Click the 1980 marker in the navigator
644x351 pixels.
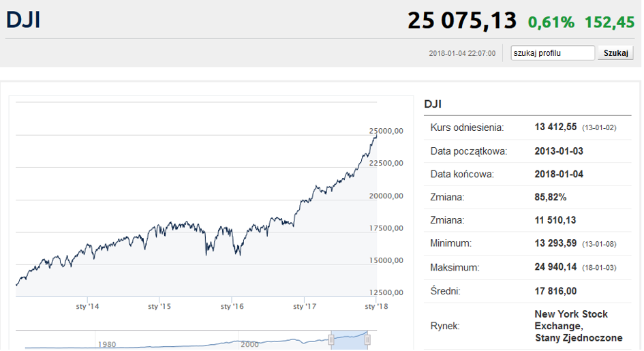coord(107,344)
